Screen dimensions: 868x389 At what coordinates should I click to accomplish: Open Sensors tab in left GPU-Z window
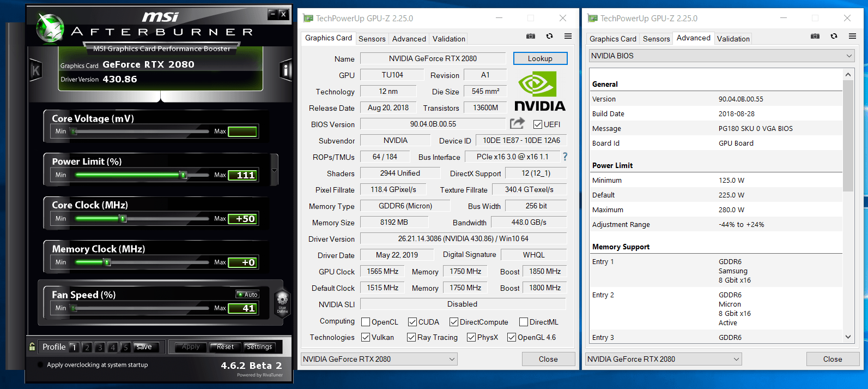[372, 39]
